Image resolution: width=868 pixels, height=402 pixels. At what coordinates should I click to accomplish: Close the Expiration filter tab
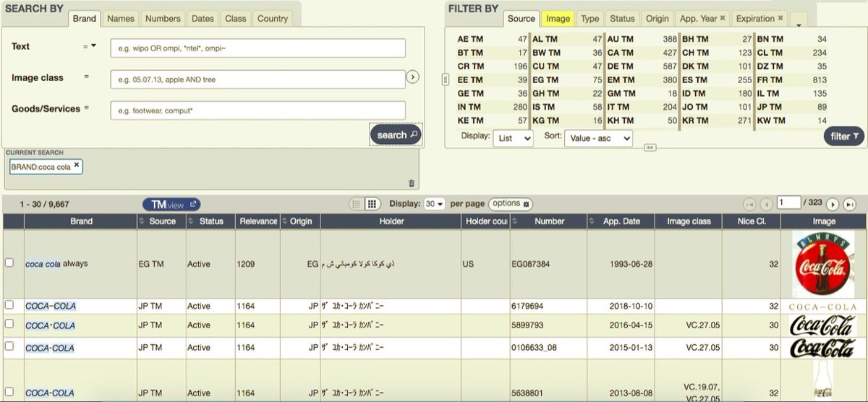tap(780, 18)
